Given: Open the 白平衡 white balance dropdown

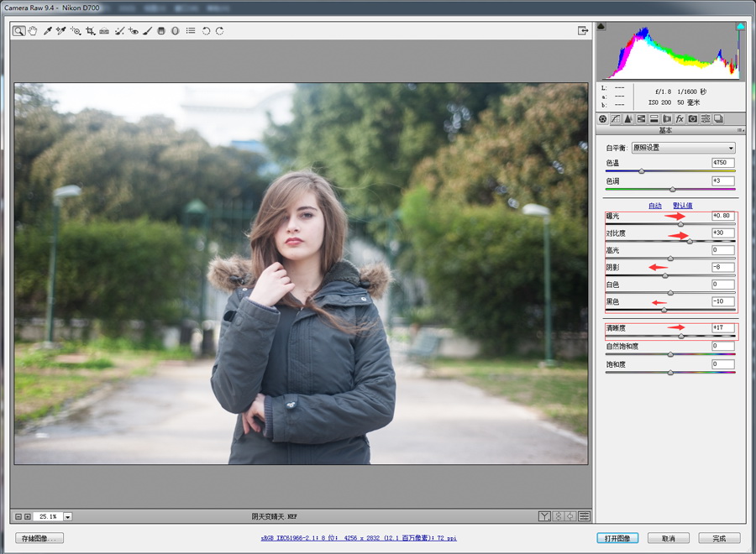Looking at the screenshot, I should click(683, 148).
